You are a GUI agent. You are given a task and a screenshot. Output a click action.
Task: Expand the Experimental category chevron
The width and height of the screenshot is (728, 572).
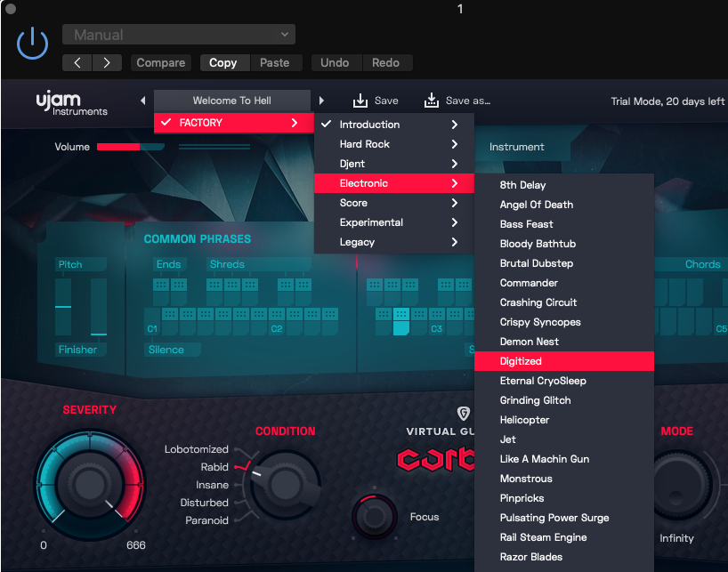[x=455, y=222]
